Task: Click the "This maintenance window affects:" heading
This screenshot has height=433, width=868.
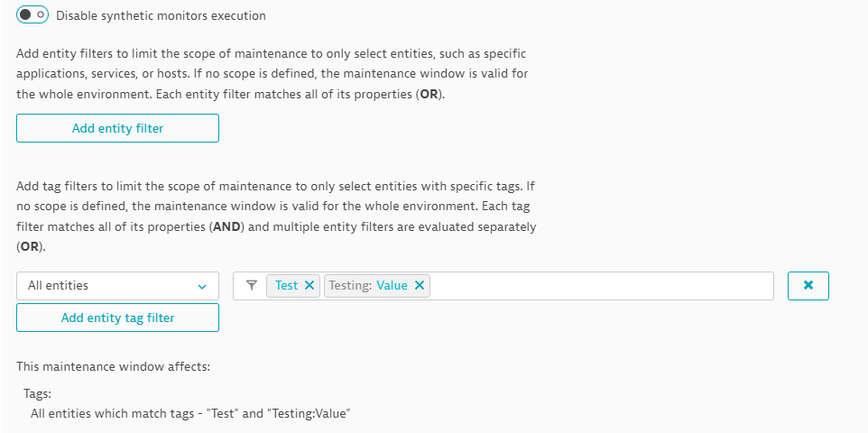Action: 113,367
